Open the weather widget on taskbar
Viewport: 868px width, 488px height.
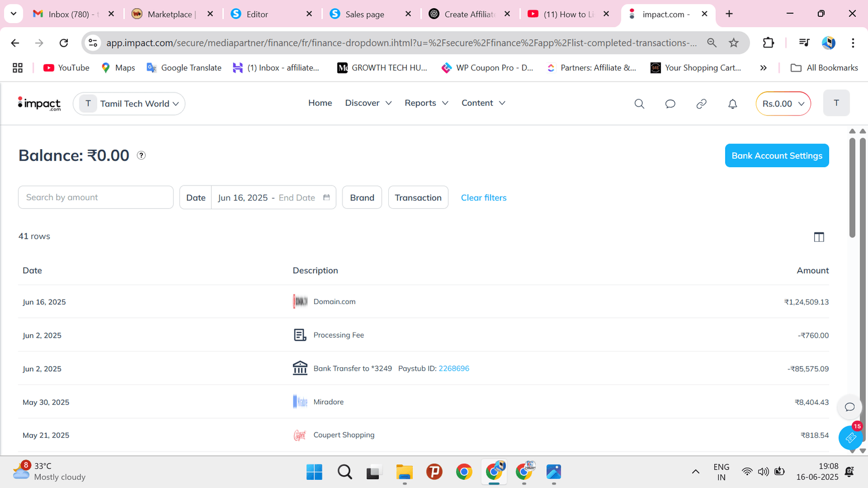coord(50,471)
